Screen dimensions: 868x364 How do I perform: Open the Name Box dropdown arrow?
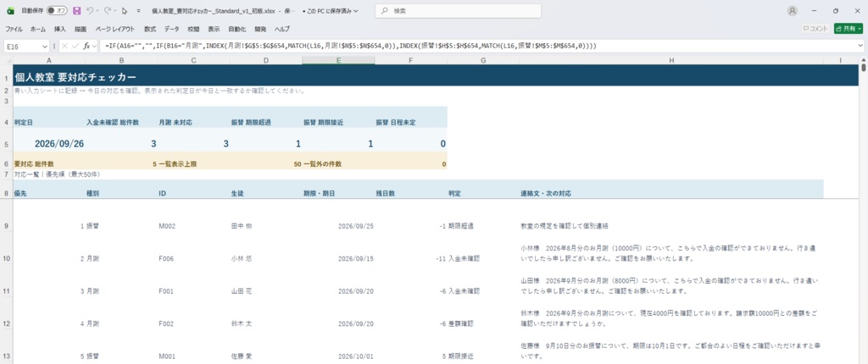pos(45,47)
